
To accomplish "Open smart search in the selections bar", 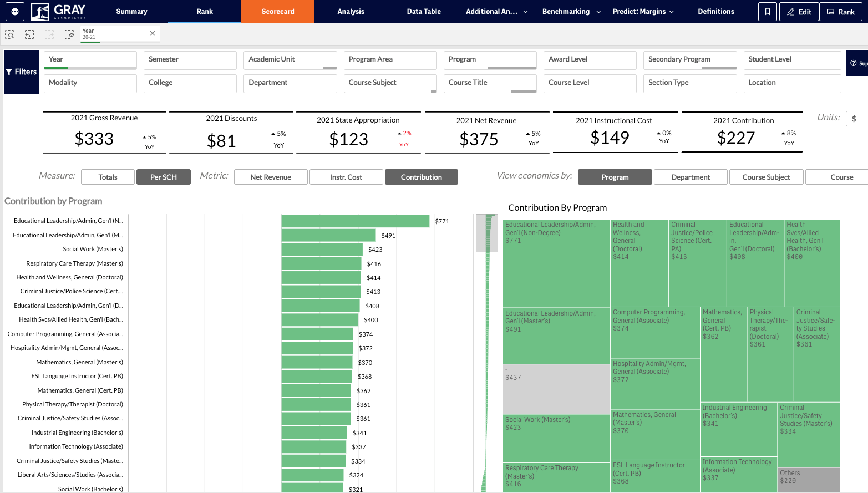I will (9, 34).
